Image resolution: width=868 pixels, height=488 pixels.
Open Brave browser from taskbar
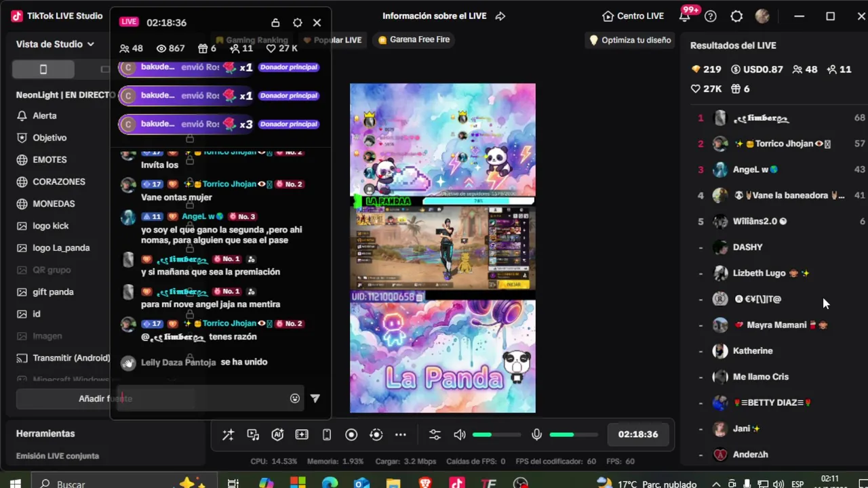click(425, 484)
